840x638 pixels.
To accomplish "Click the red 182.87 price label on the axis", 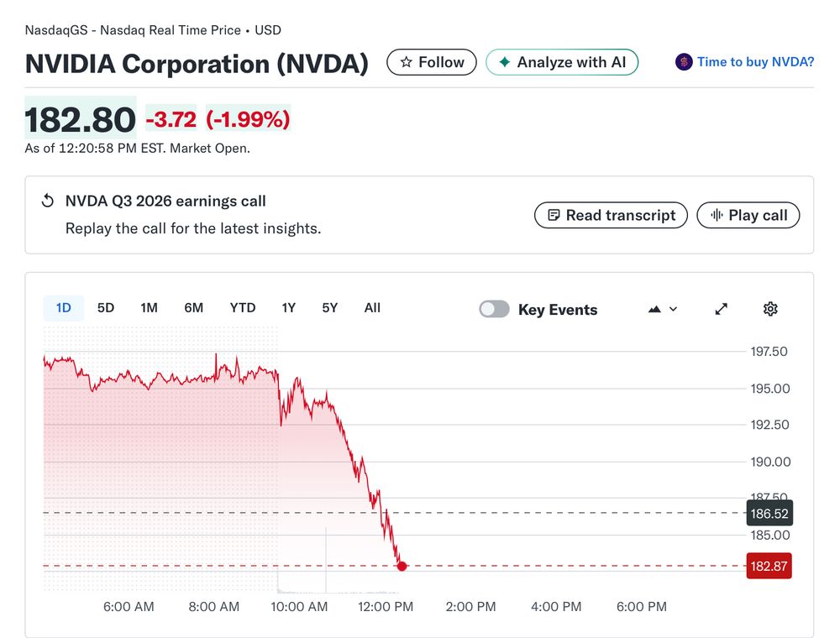I will tap(769, 566).
